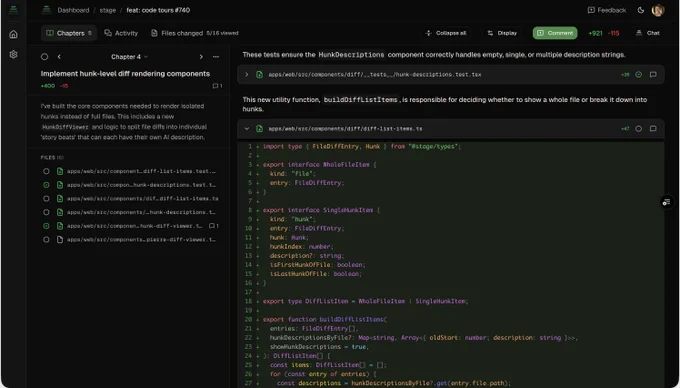This screenshot has height=388, width=680.
Task: Open hunk-descriptions.test file in file list
Action: pos(141,185)
